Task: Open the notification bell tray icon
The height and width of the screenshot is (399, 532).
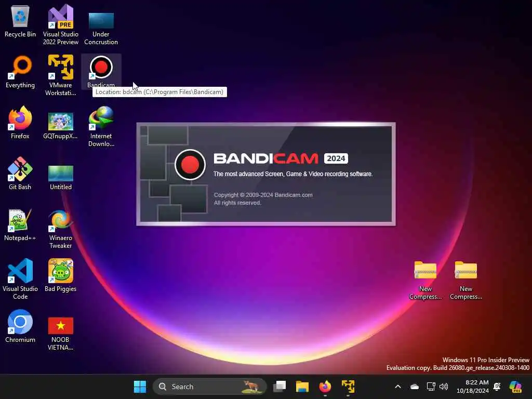Action: pyautogui.click(x=497, y=387)
